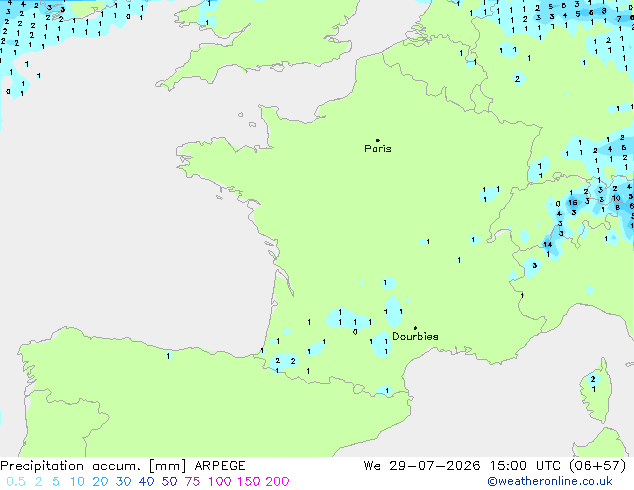The width and height of the screenshot is (634, 490).
Task: Open the weatheronline.co.uk copyright link
Action: 550,482
